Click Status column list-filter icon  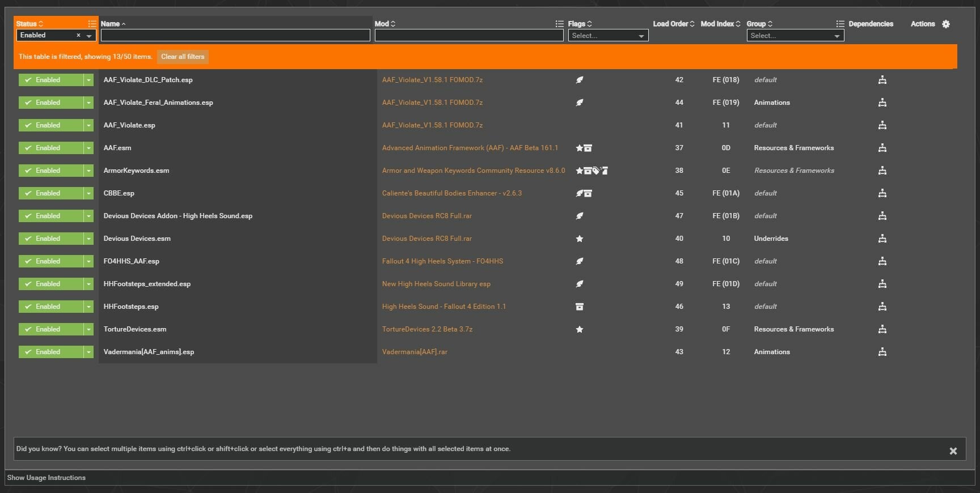(92, 24)
